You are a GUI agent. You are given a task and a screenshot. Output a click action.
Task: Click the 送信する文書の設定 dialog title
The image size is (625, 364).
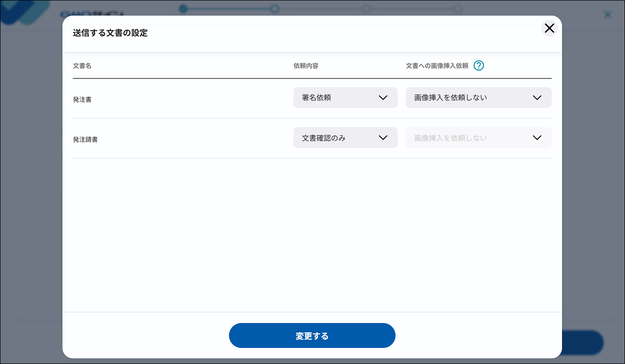[110, 33]
